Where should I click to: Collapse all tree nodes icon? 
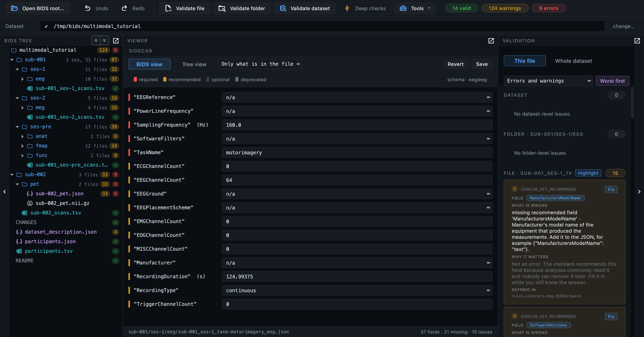point(96,40)
